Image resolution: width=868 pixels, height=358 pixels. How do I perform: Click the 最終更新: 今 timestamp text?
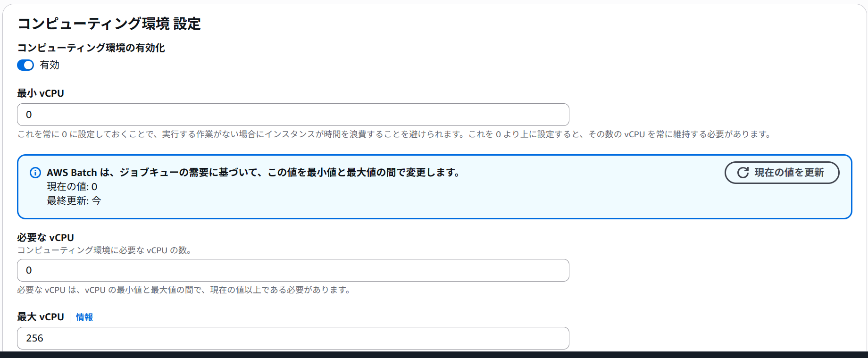tap(74, 201)
